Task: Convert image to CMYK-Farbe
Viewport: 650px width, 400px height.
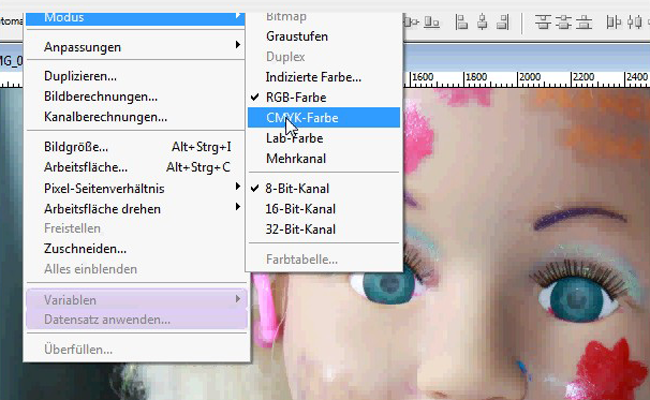Action: point(324,118)
